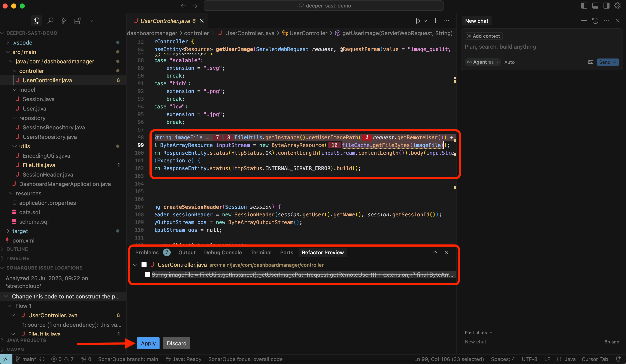The image size is (626, 364).
Task: Check the UserController.java refactor checkbox
Action: 144,265
